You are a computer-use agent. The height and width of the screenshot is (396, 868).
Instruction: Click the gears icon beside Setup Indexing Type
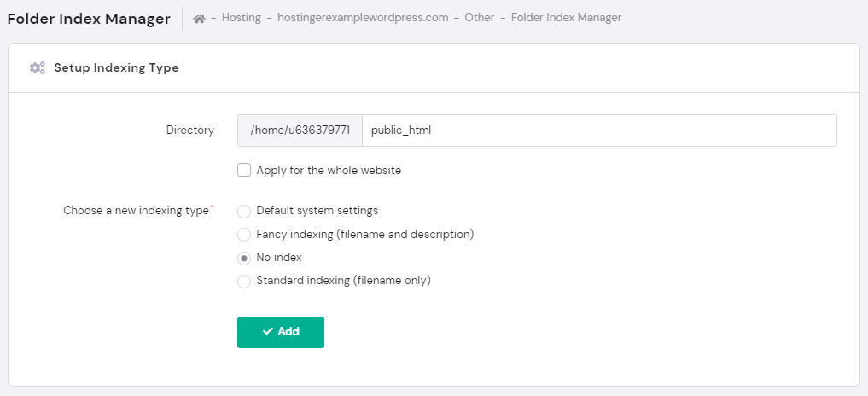(x=37, y=67)
